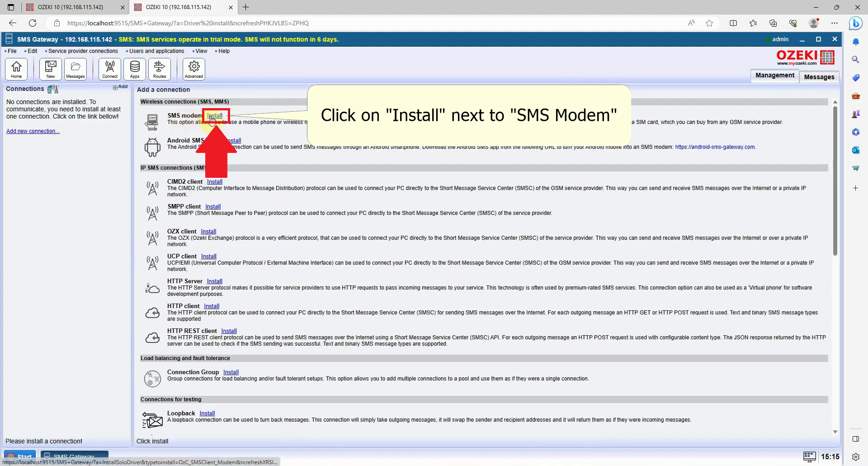The image size is (868, 466).
Task: Click Install next to CIMD2 client
Action: click(x=215, y=182)
